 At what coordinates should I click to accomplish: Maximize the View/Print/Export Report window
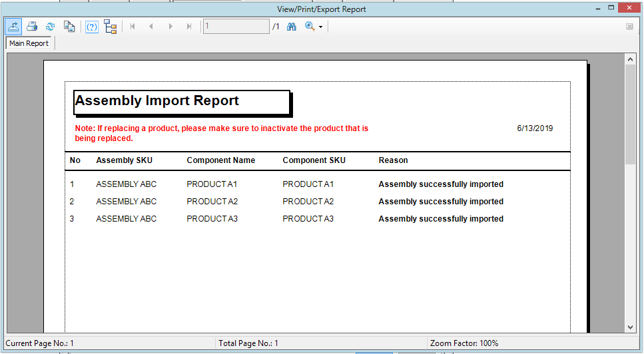point(611,7)
